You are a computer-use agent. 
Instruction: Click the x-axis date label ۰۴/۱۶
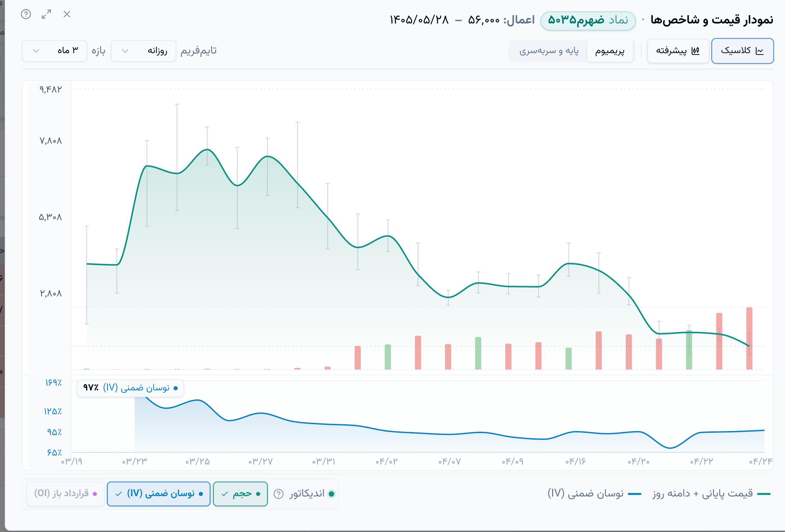pyautogui.click(x=576, y=461)
